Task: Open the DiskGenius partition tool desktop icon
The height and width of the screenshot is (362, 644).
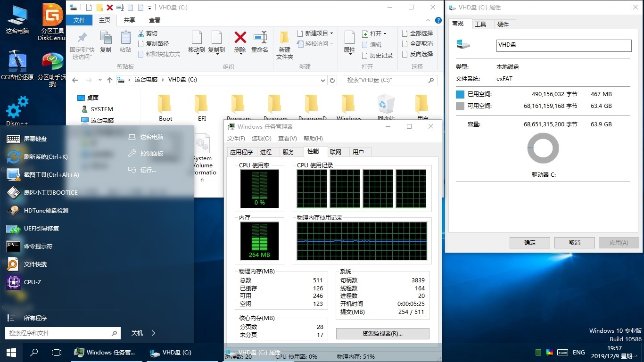Action: [x=52, y=23]
